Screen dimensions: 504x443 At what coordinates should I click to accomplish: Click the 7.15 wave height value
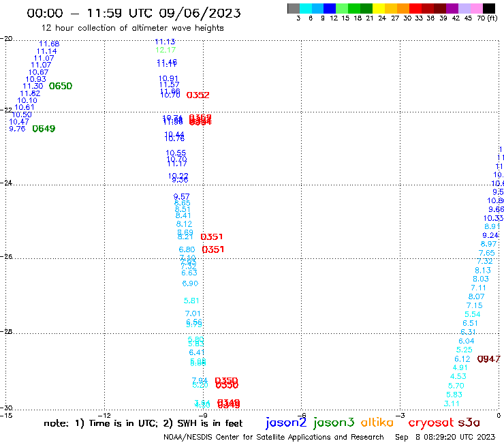475,305
